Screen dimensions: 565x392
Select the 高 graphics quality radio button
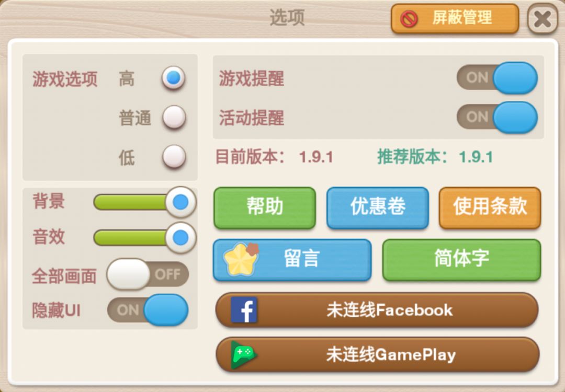click(173, 78)
